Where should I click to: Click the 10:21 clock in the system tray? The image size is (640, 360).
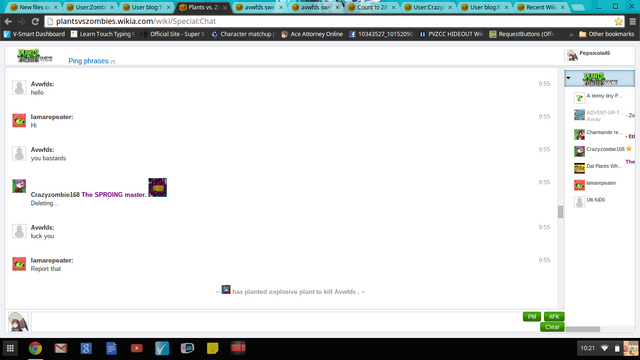click(588, 348)
